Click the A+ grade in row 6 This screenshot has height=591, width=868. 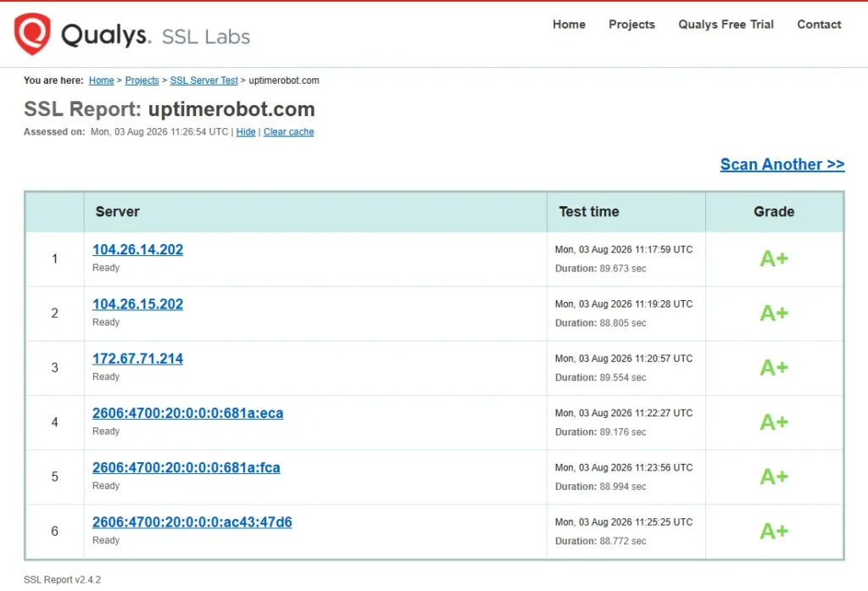[x=774, y=531]
